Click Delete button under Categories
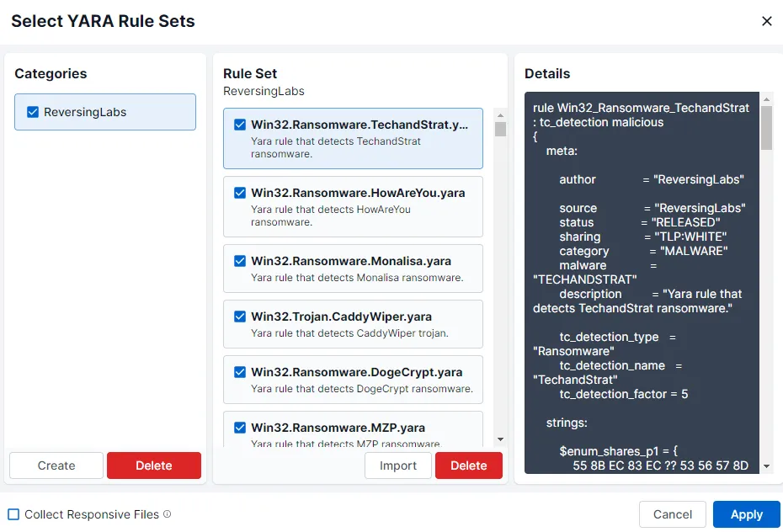783x532 pixels. click(154, 465)
